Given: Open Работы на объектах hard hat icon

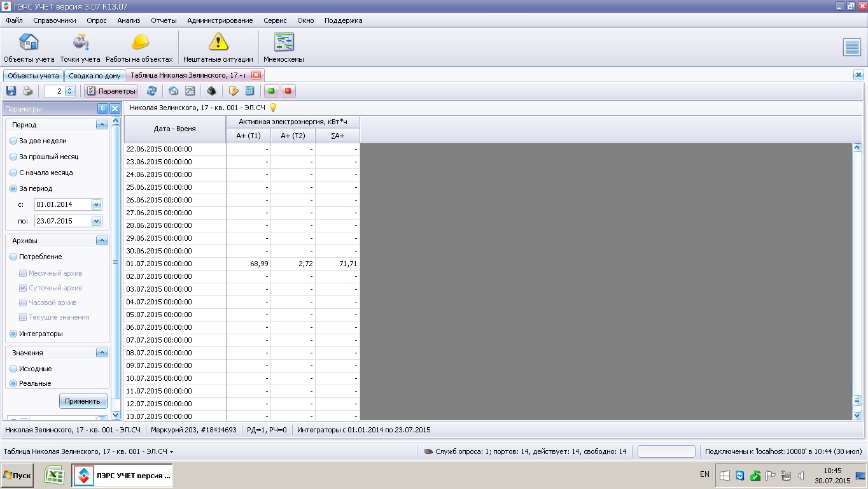Looking at the screenshot, I should pos(139,48).
